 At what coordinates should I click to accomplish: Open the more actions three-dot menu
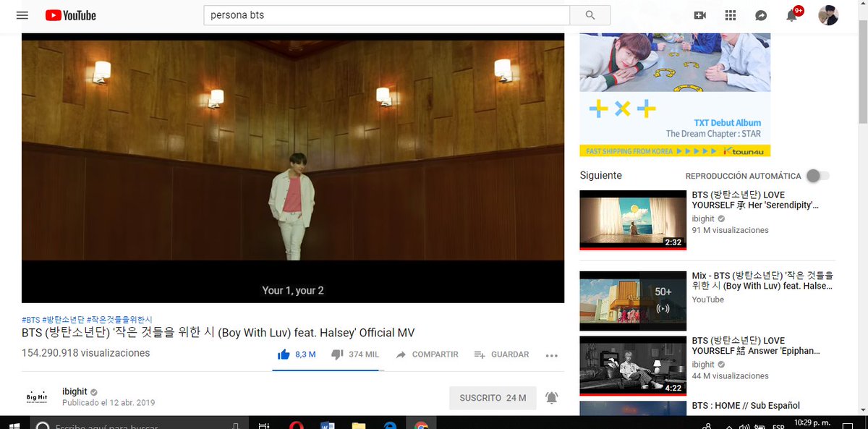point(552,355)
